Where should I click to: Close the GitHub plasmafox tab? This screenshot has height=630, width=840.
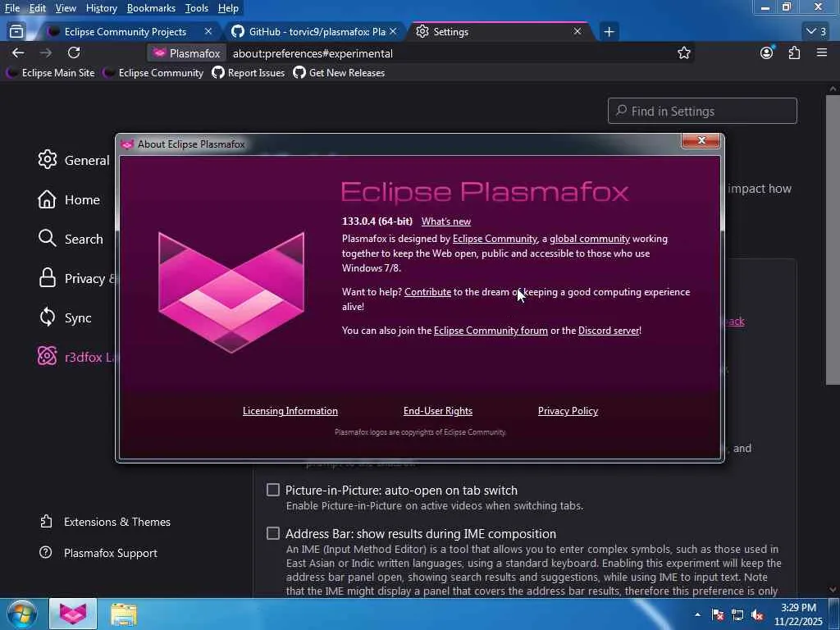[393, 32]
